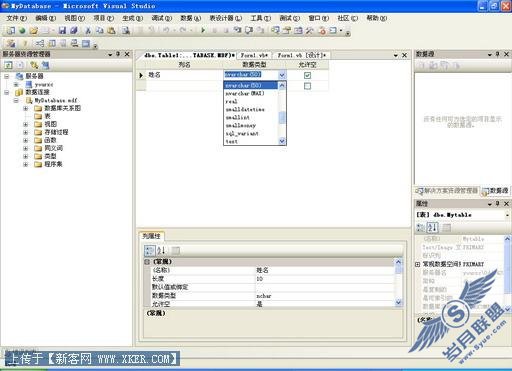
Task: Select nvarchar(MAX) from data type list
Action: tap(251, 93)
